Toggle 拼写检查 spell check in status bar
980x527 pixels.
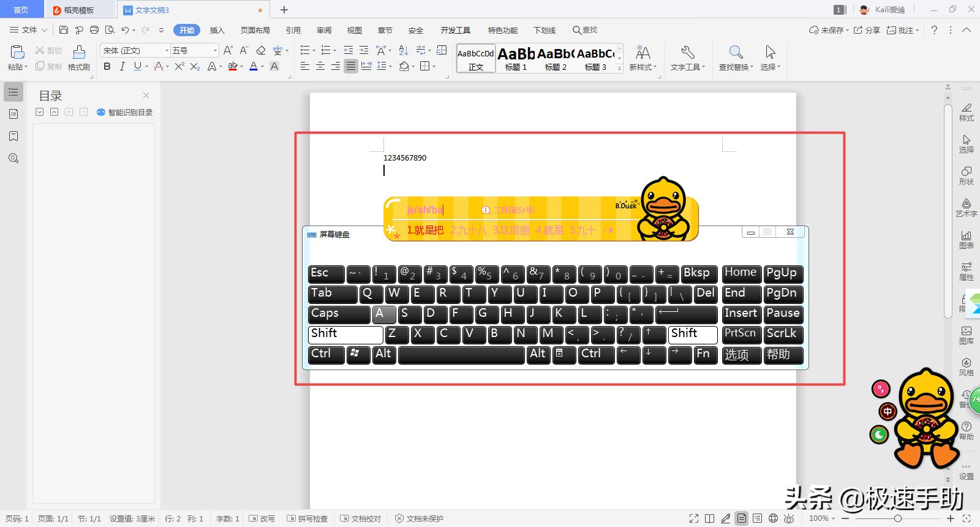coord(307,518)
